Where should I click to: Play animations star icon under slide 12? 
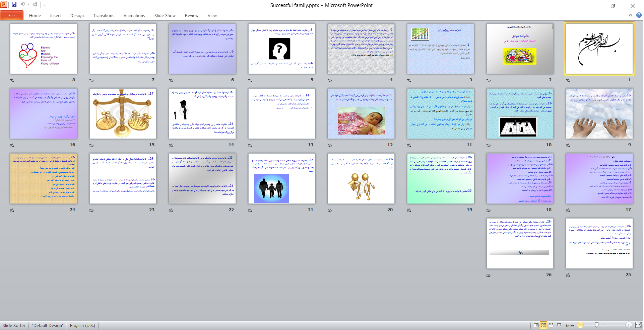(x=330, y=145)
